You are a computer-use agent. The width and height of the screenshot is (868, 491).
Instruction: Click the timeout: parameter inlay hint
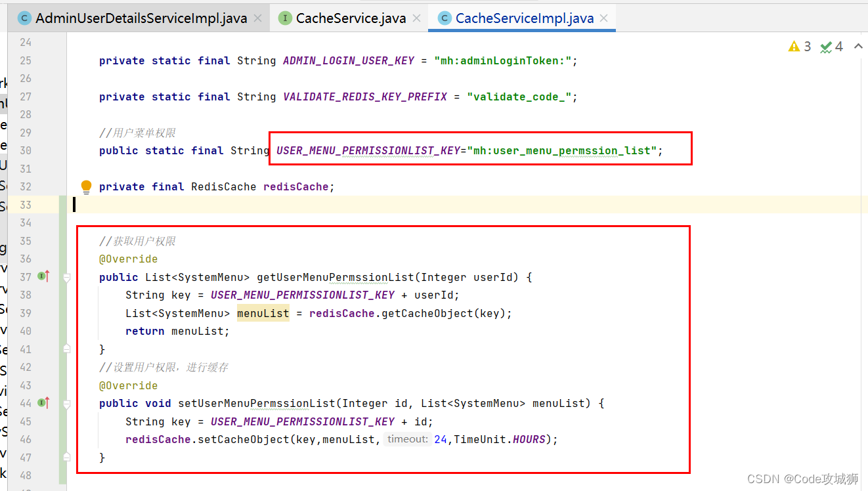pyautogui.click(x=408, y=439)
